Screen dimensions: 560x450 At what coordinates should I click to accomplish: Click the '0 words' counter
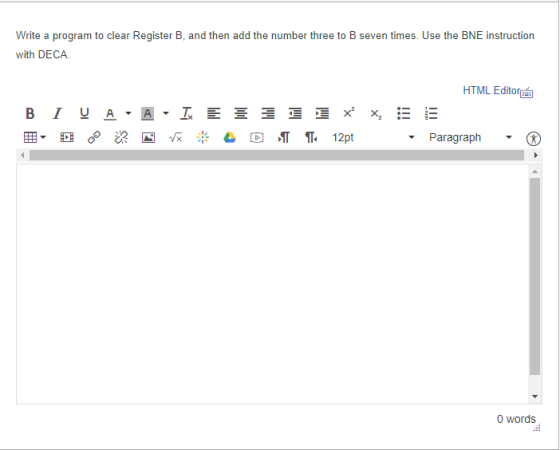click(516, 419)
